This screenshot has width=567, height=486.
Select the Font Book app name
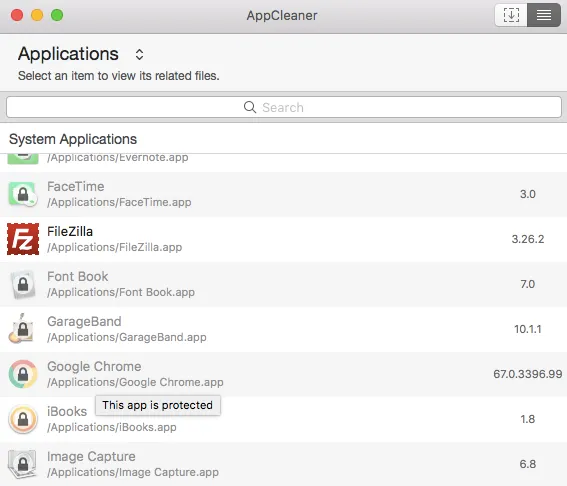coord(77,277)
